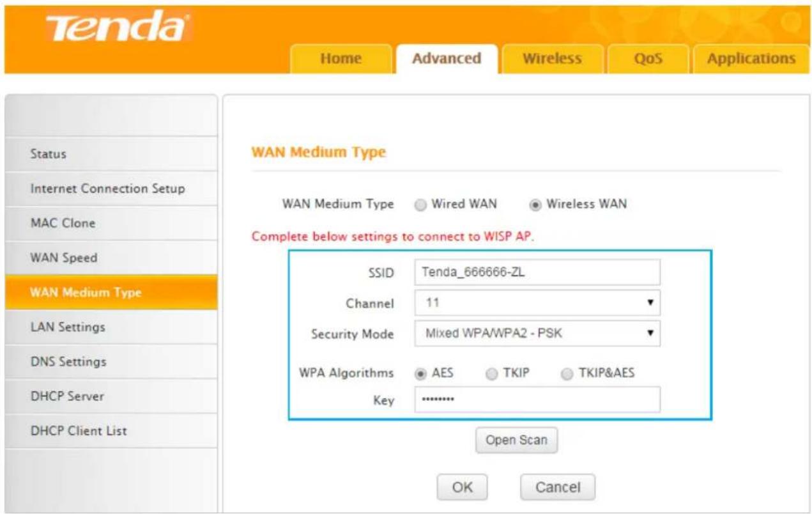Click the Security Mode label
Viewport: 812px width, 514px height.
[x=353, y=334]
